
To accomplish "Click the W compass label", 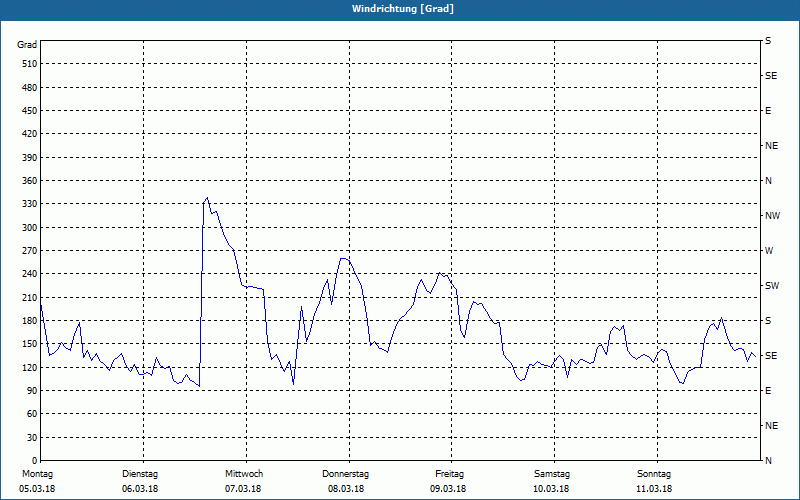I will pyautogui.click(x=769, y=251).
